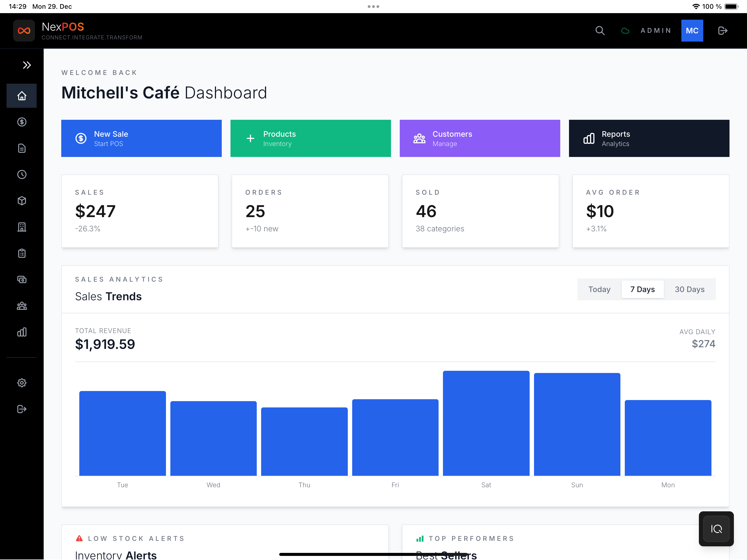This screenshot has height=560, width=747.
Task: Open the bar-chart reports sidebar icon
Action: [22, 332]
